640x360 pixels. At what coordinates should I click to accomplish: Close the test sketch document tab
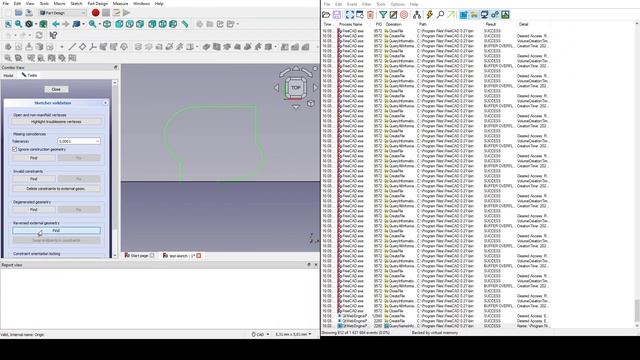[x=199, y=256]
